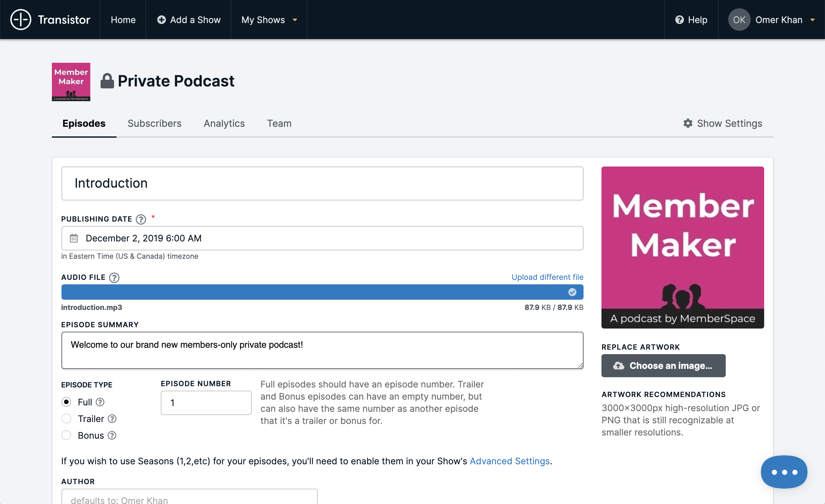Expand the Omer Khan account menu arrow
Screen dimensions: 825x504
[x=812, y=20]
